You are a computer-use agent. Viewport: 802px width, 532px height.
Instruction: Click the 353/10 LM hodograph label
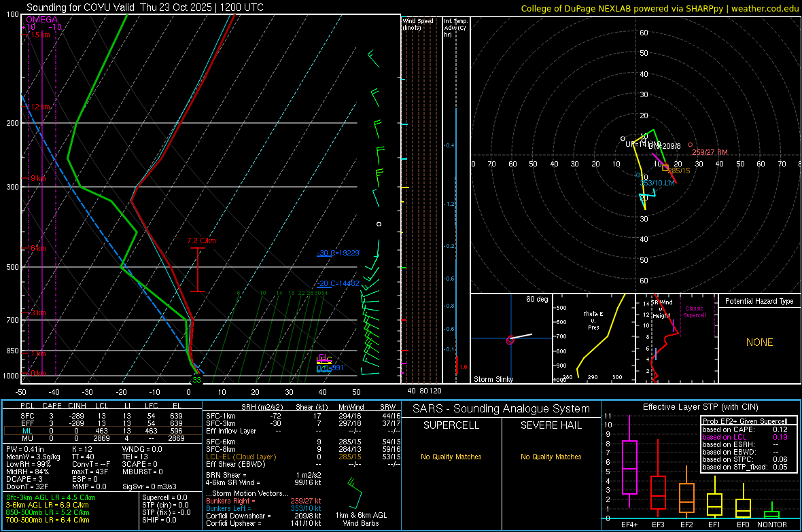[x=657, y=183]
